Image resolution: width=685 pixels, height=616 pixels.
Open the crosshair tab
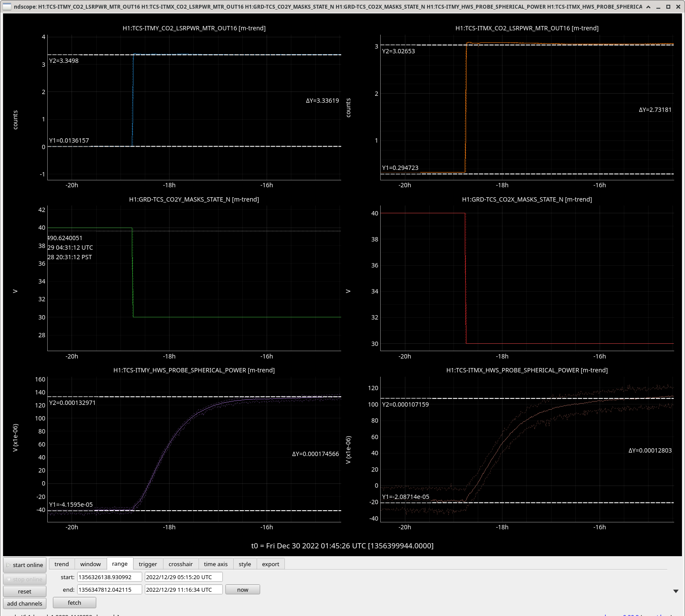181,564
